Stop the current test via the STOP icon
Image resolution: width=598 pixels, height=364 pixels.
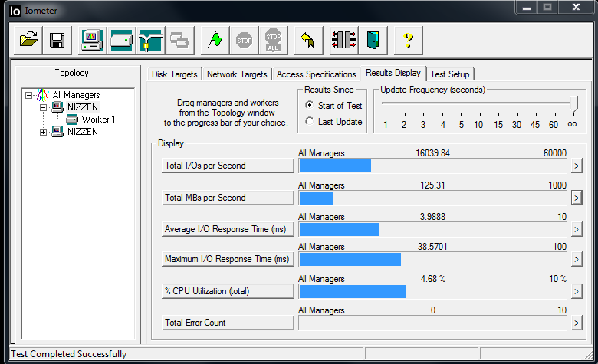click(x=244, y=40)
